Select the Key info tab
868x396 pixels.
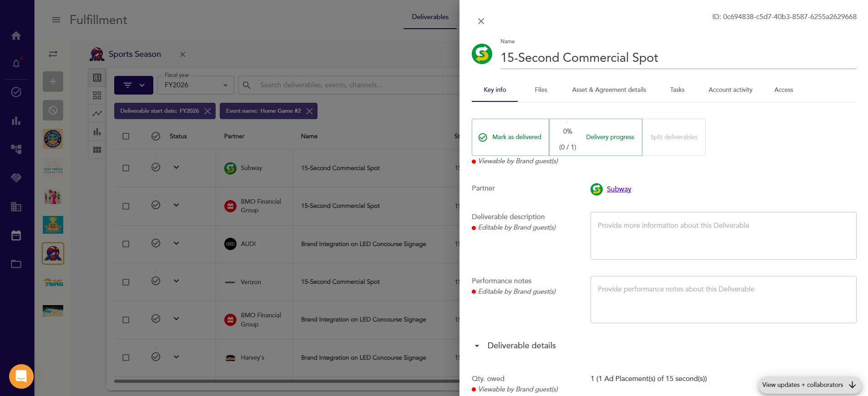coord(495,90)
